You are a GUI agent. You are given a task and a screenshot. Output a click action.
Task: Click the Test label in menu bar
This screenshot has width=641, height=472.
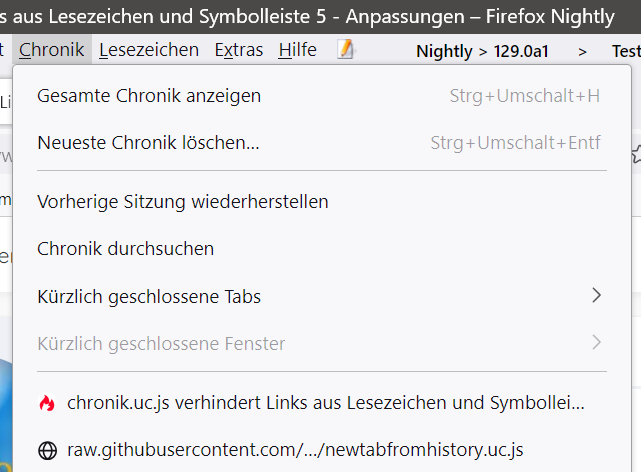pos(626,50)
